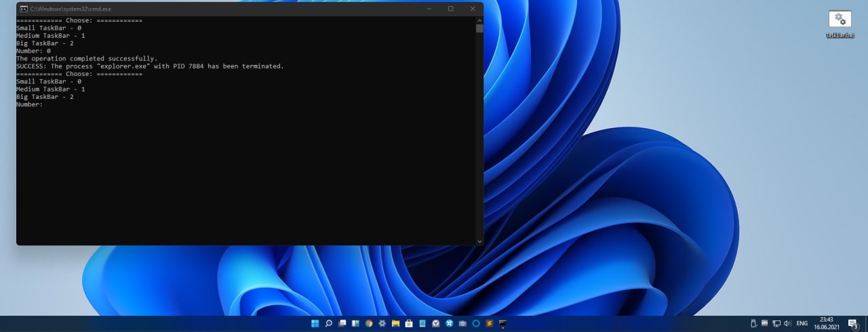Open the clock-style app on taskbar
Viewport: 868px width, 332px height.
point(435,323)
